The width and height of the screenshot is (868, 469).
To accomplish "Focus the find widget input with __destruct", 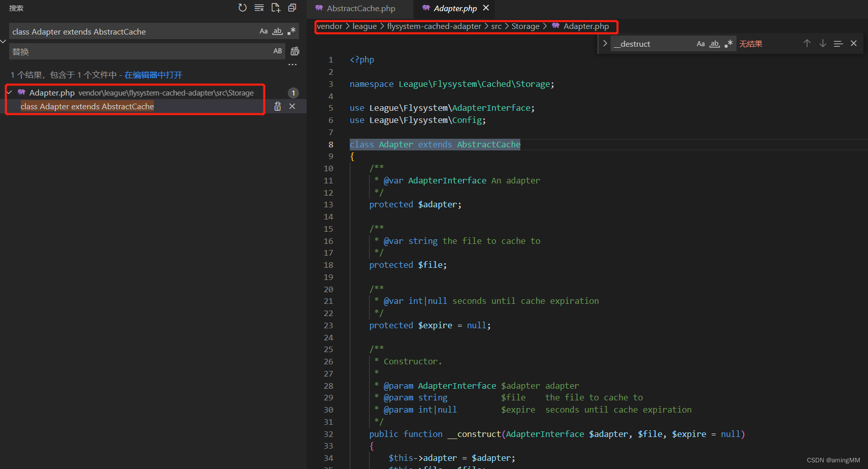I will [x=652, y=44].
